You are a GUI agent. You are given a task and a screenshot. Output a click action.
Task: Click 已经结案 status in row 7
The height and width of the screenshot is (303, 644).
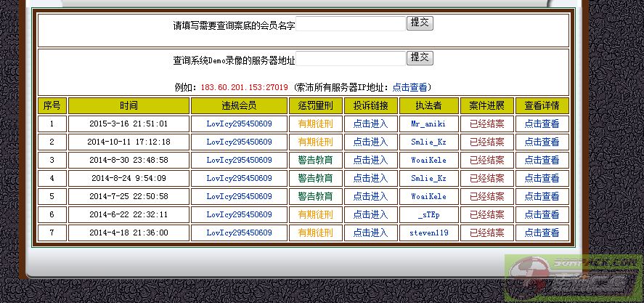pos(486,233)
